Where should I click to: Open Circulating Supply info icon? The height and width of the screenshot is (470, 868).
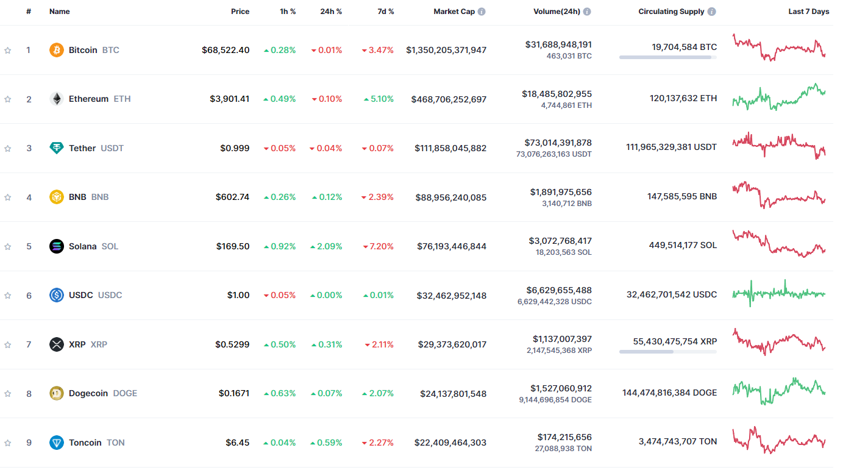pos(711,12)
